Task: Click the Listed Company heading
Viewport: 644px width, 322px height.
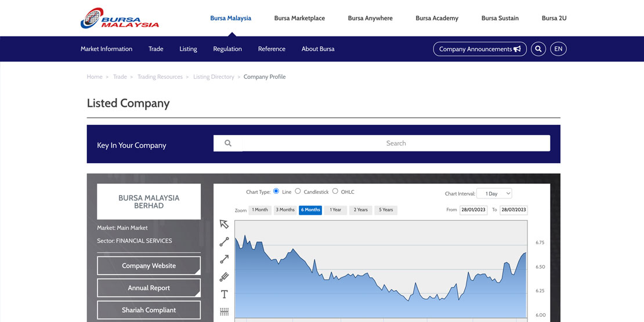Action: (128, 103)
